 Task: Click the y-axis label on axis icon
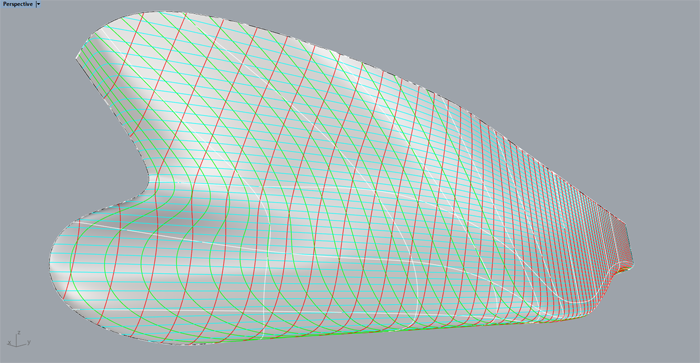pos(29,342)
